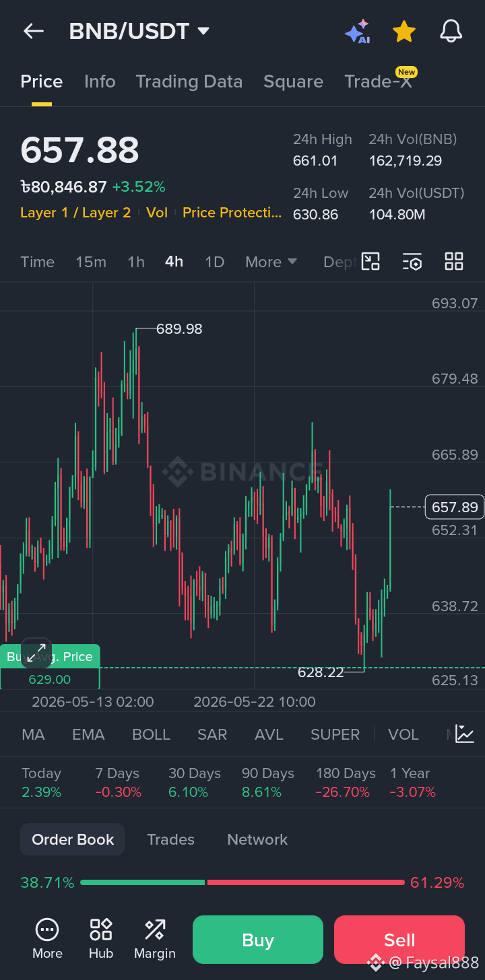Select the Network tab
The image size is (485, 980).
pyautogui.click(x=257, y=839)
